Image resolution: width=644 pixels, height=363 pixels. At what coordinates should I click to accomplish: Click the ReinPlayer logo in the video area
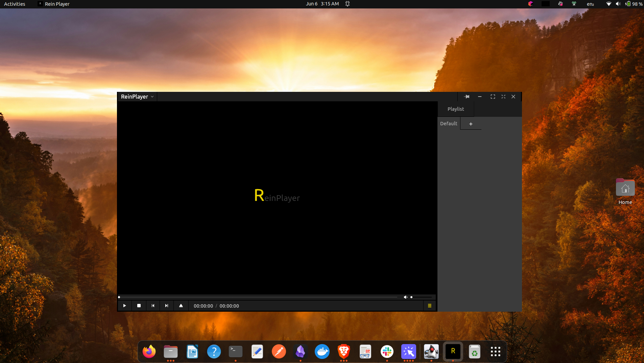(277, 196)
